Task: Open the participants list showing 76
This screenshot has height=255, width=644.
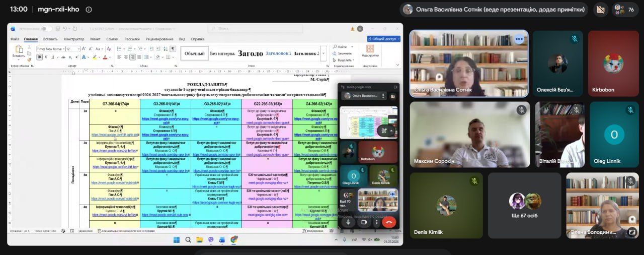Action: pos(626,10)
